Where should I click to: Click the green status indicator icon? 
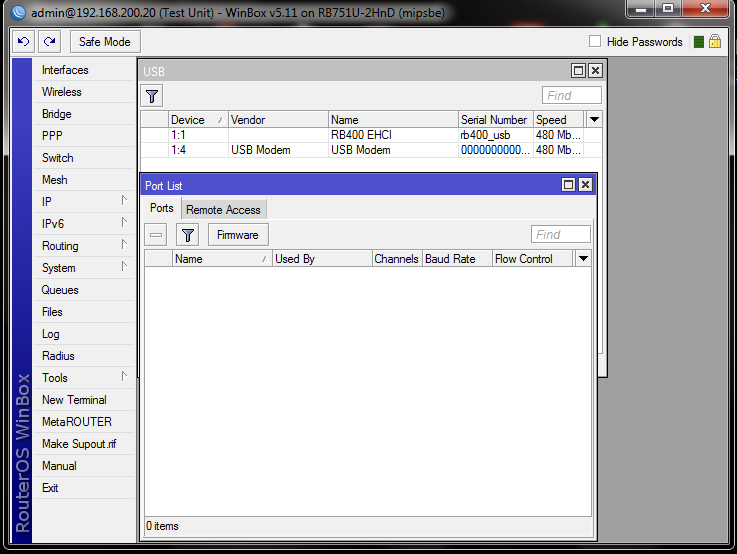[698, 42]
